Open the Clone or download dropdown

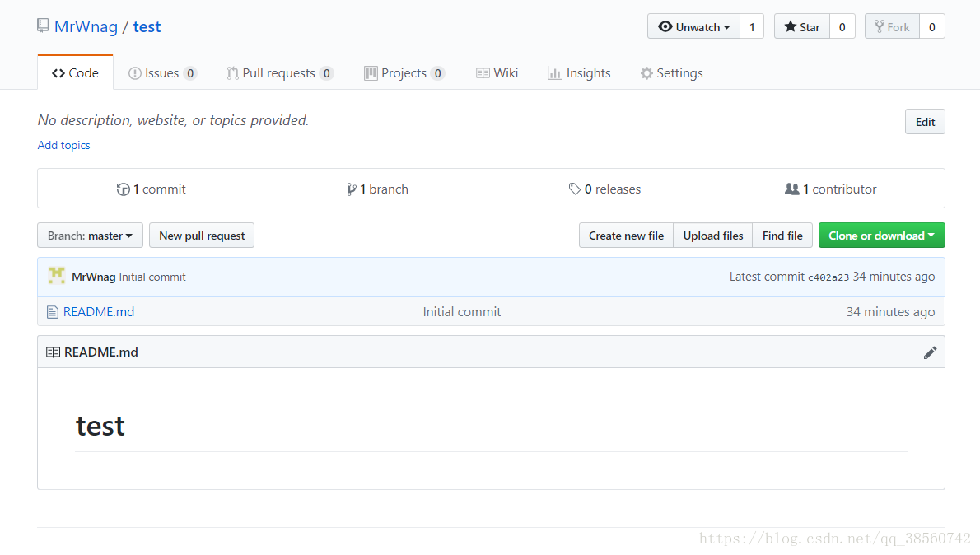click(x=881, y=236)
